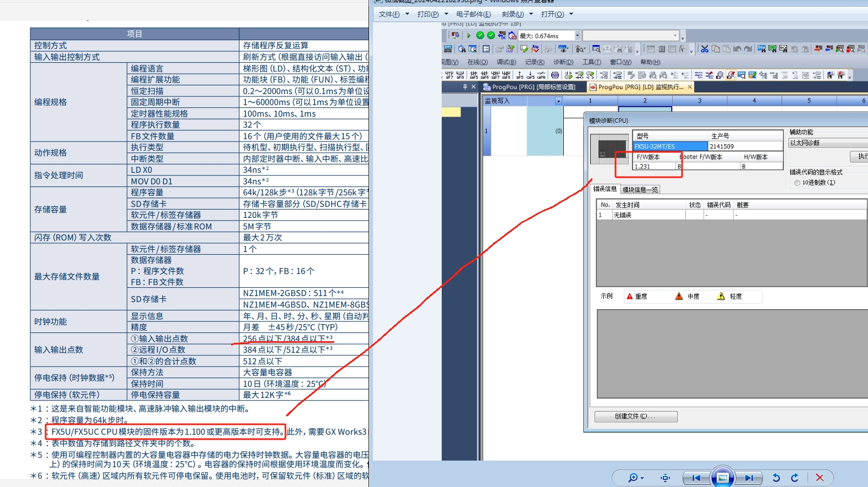The width and height of the screenshot is (868, 487).
Task: Select the FX5U-32MT/ES model cell
Action: 669,146
